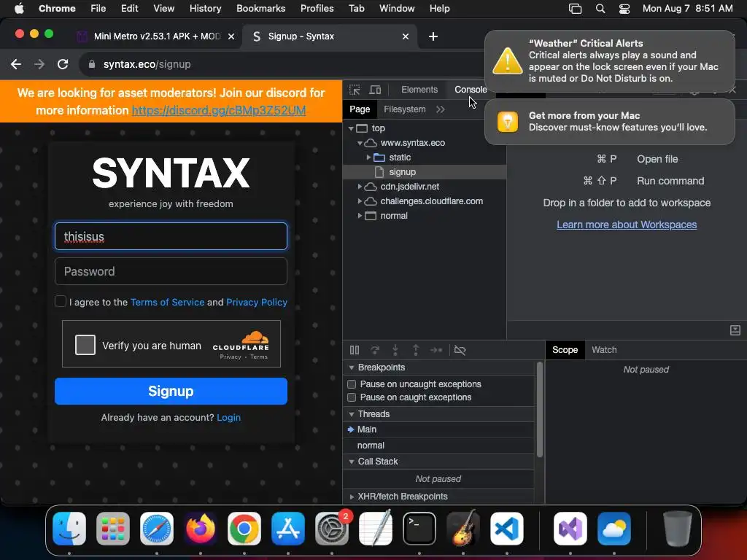The image size is (747, 560).
Task: Click the lock icon in address bar
Action: (92, 64)
